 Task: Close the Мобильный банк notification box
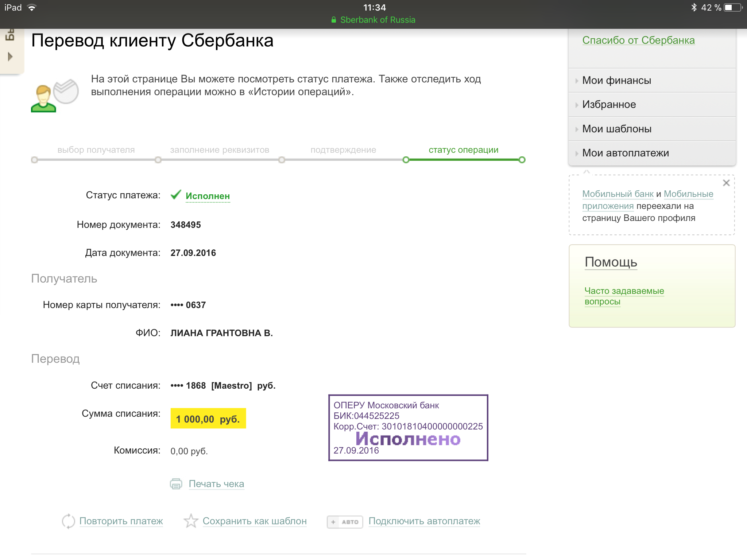726,183
